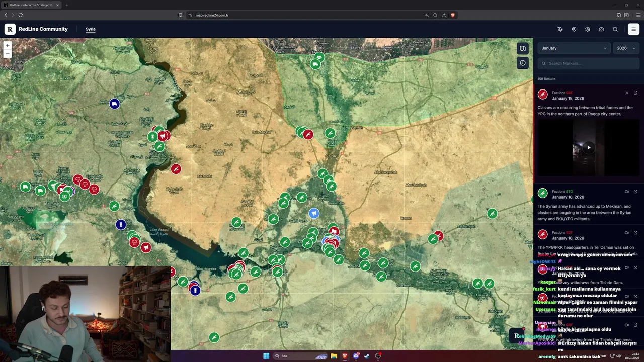This screenshot has height=362, width=644.
Task: Select the Mekman Syrian army advance event text
Action: point(584,213)
